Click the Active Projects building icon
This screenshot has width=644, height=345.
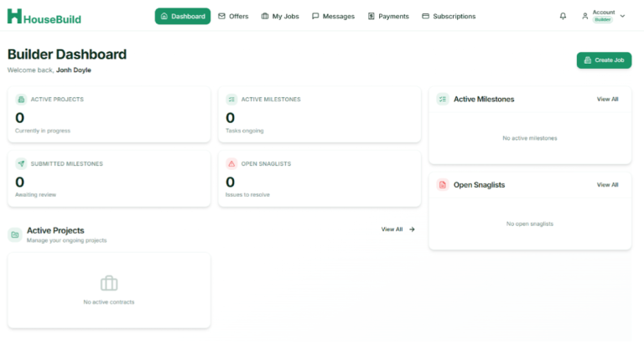click(21, 99)
